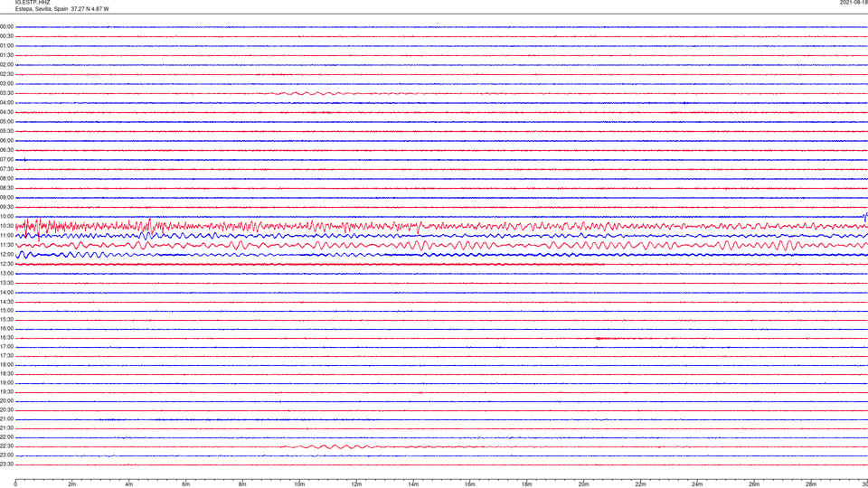Pick the 08:30 time label

[x=6, y=188]
